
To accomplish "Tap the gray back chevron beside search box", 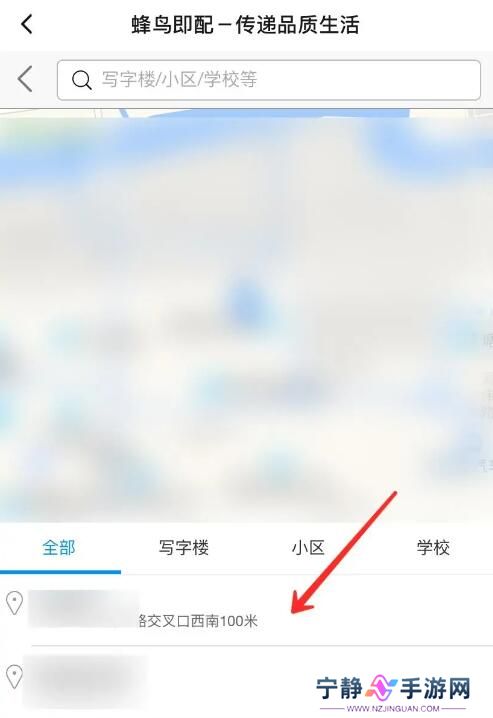I will tap(25, 79).
